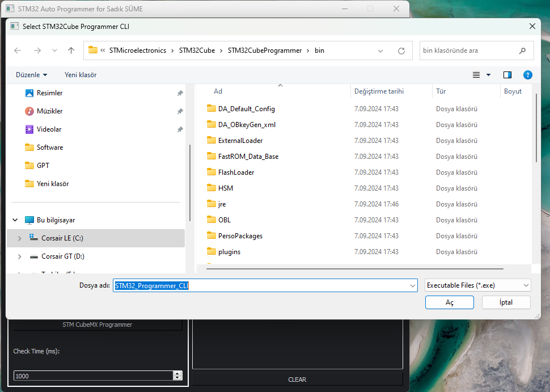Open Videolar in the navigation pane

pos(49,129)
